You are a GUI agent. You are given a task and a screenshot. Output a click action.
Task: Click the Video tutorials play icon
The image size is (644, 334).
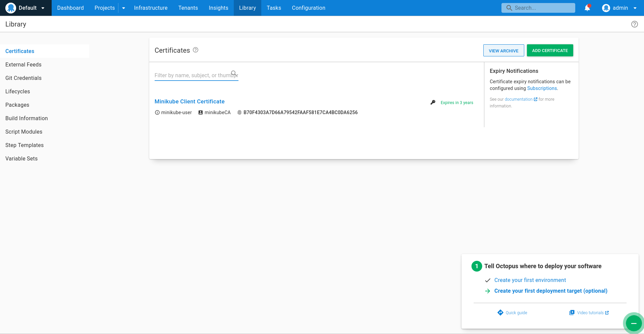point(572,313)
